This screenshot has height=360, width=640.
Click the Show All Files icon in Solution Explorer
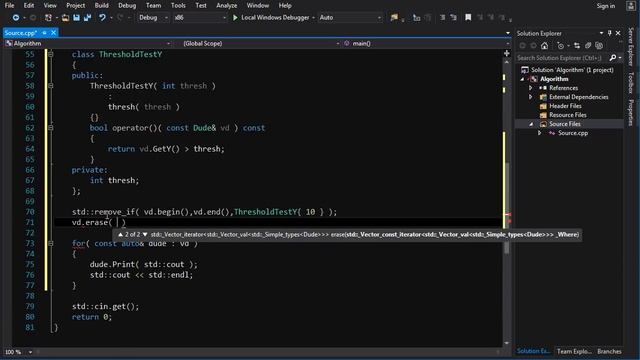pyautogui.click(x=599, y=46)
